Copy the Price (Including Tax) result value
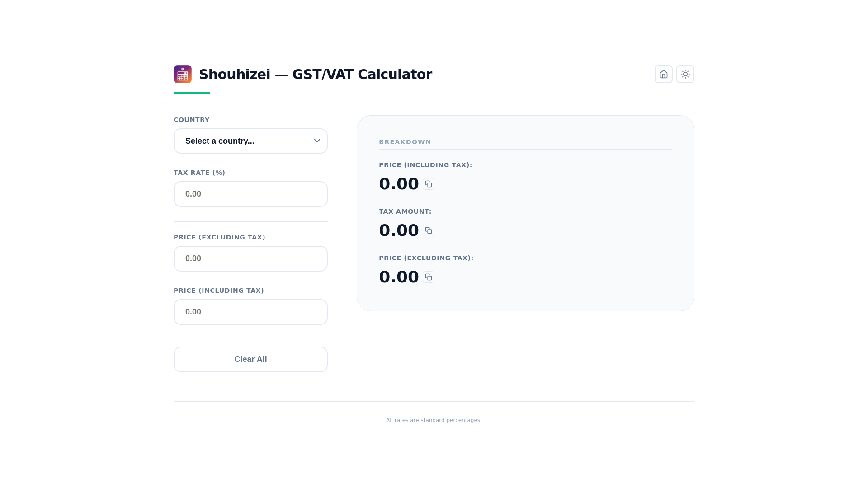The image size is (868, 488). pos(429,184)
